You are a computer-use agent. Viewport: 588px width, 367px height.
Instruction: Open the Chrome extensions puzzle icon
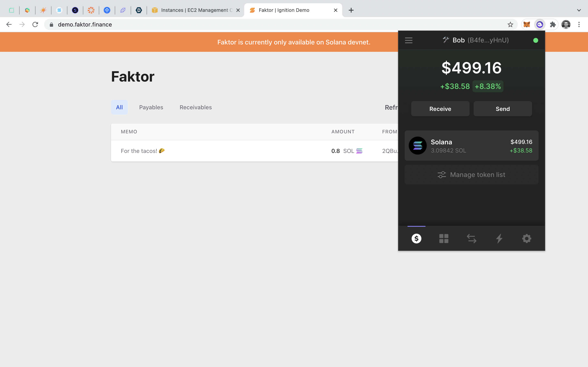(553, 24)
